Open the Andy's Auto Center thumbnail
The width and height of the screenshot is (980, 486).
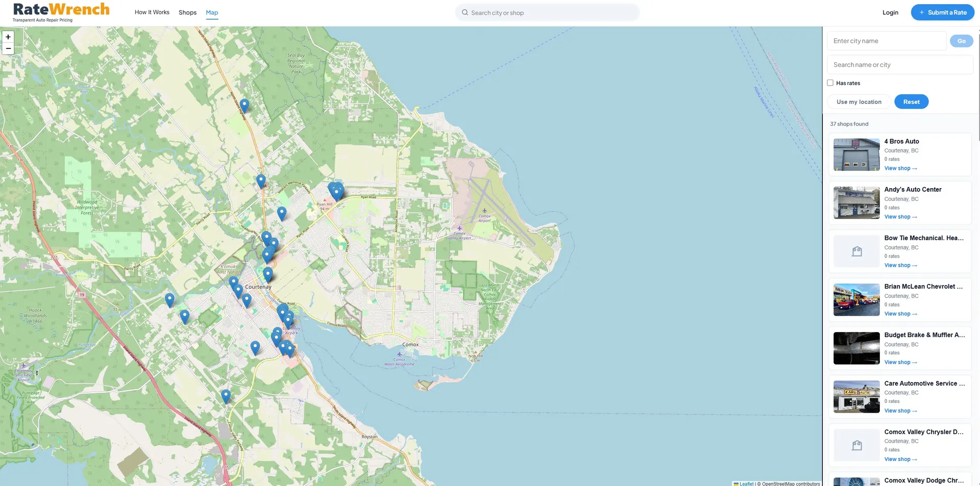(x=856, y=202)
